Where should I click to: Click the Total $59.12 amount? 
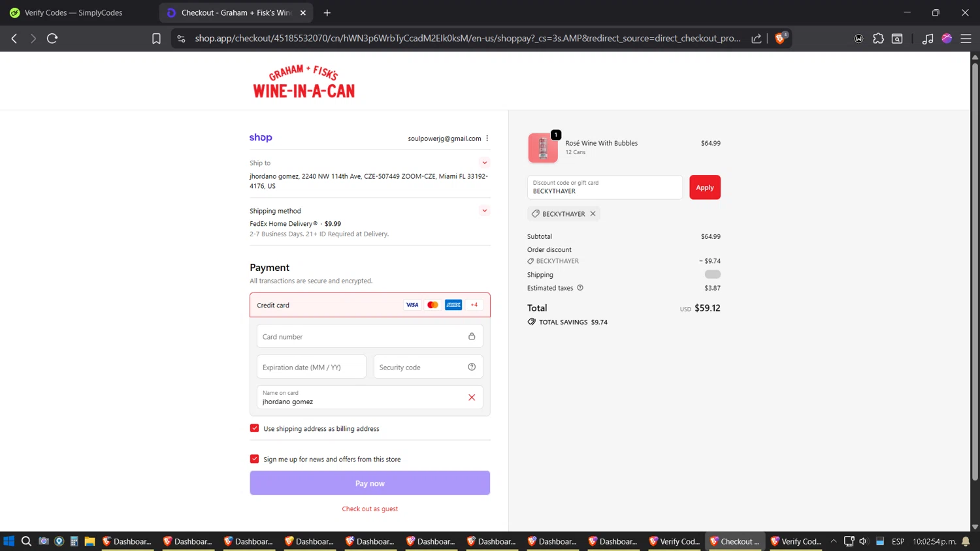[707, 308]
